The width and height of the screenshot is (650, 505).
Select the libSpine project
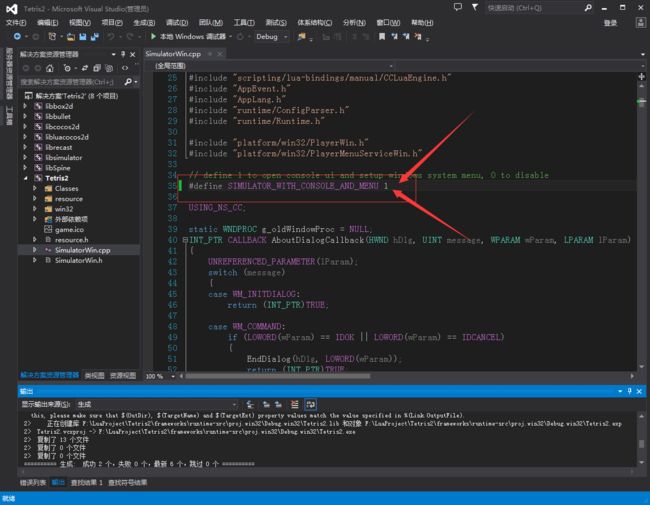click(58, 168)
